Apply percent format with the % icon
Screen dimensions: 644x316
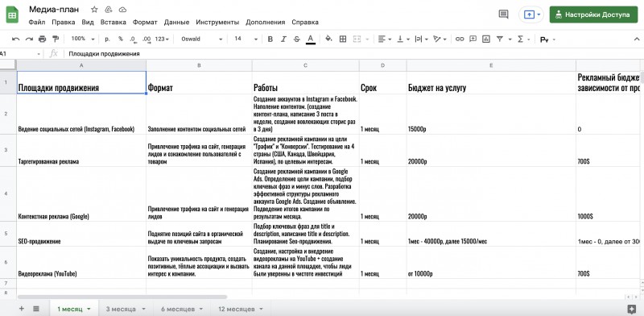[x=121, y=39]
